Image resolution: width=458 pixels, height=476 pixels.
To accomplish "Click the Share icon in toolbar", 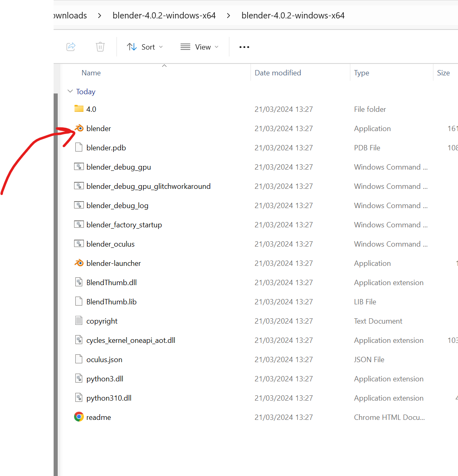I will click(x=71, y=47).
